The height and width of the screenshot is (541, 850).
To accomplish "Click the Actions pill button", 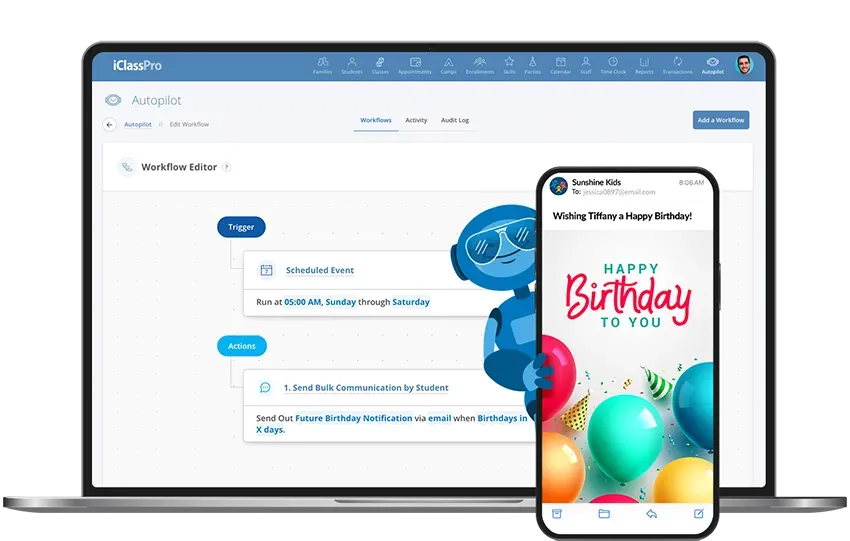I will pos(242,346).
